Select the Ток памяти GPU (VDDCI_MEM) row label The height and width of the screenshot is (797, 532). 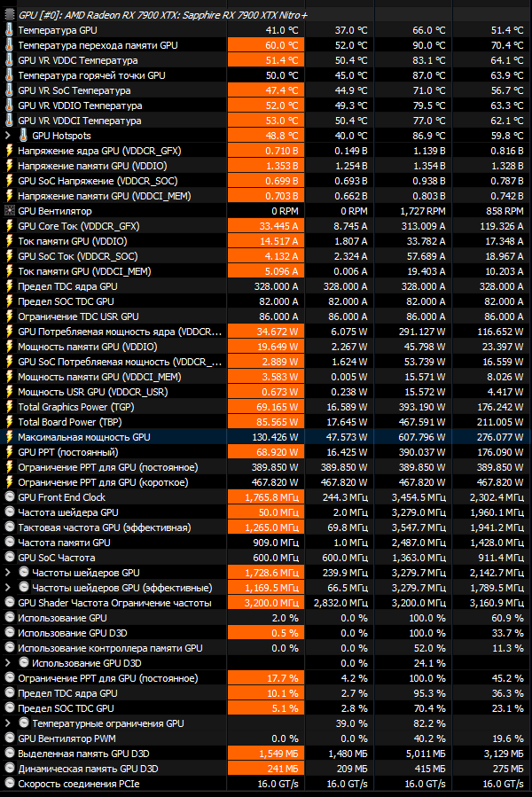pos(84,271)
